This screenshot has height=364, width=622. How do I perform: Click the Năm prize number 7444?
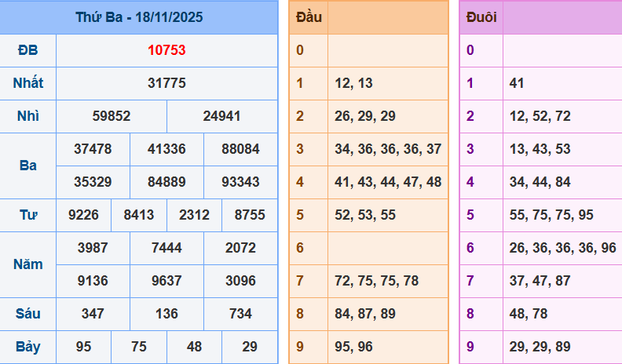[x=166, y=248]
